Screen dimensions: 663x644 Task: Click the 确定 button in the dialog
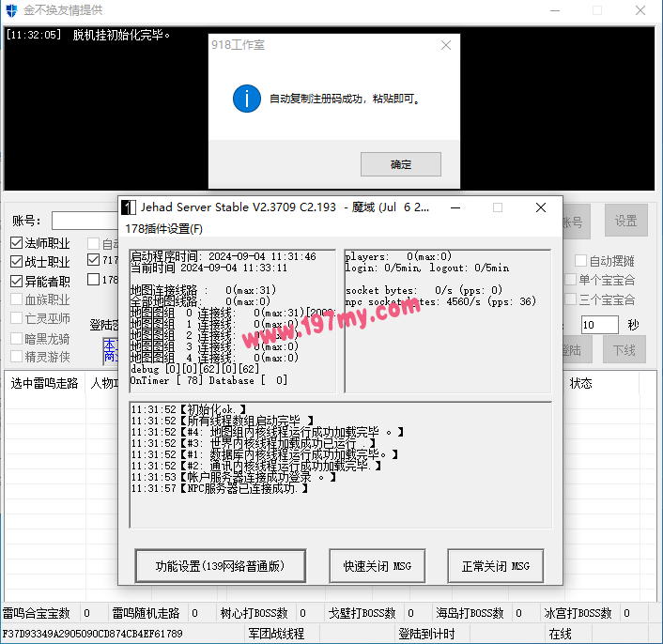(x=400, y=164)
